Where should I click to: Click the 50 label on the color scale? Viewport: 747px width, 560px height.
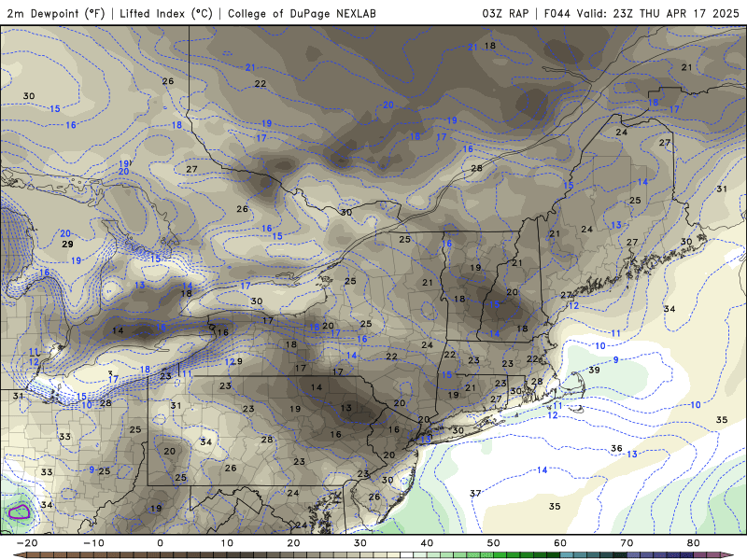point(494,543)
